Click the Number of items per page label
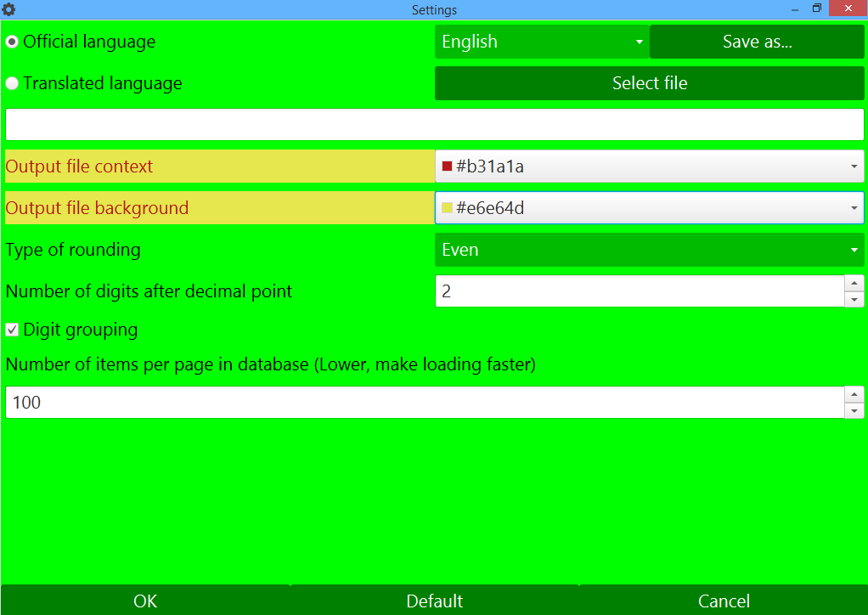 click(271, 364)
